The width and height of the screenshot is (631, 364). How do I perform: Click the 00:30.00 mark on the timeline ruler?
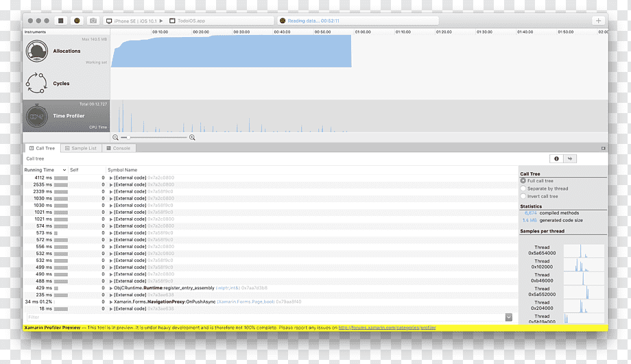241,32
